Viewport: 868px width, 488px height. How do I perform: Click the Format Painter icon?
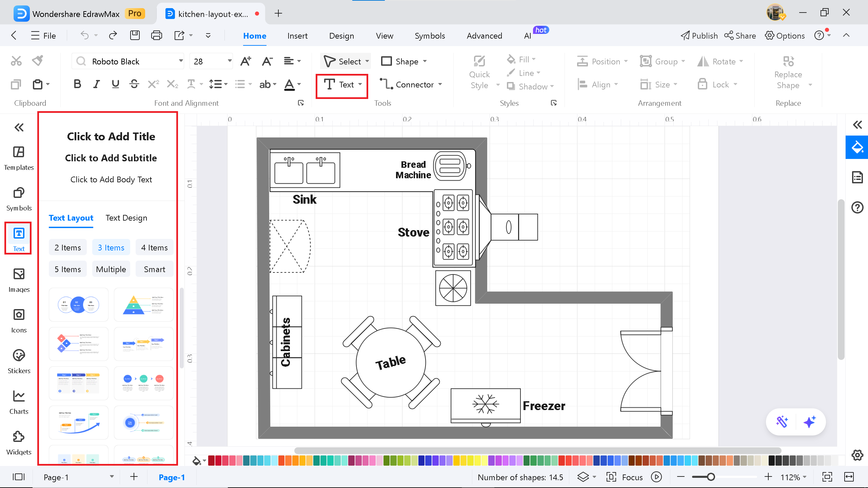click(38, 61)
